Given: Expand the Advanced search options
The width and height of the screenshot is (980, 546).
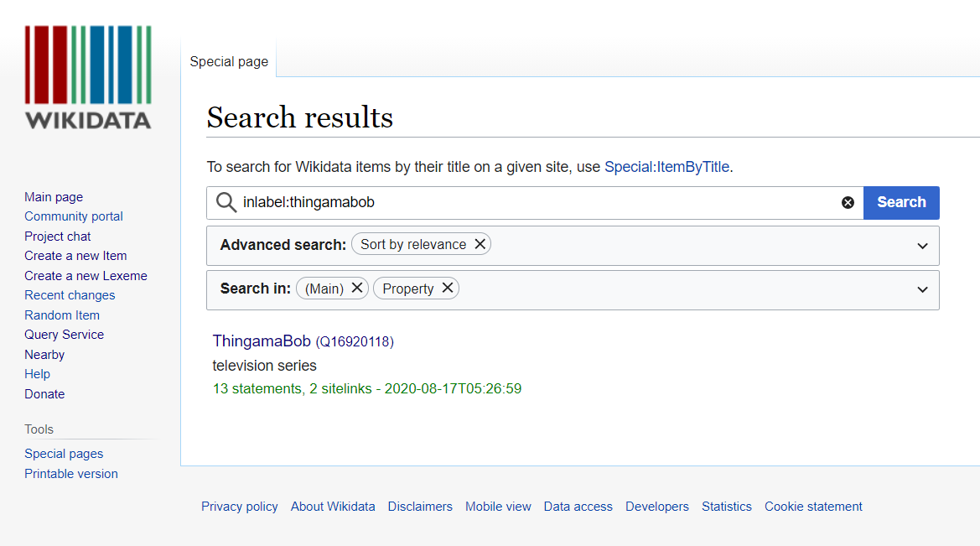Looking at the screenshot, I should (x=922, y=246).
